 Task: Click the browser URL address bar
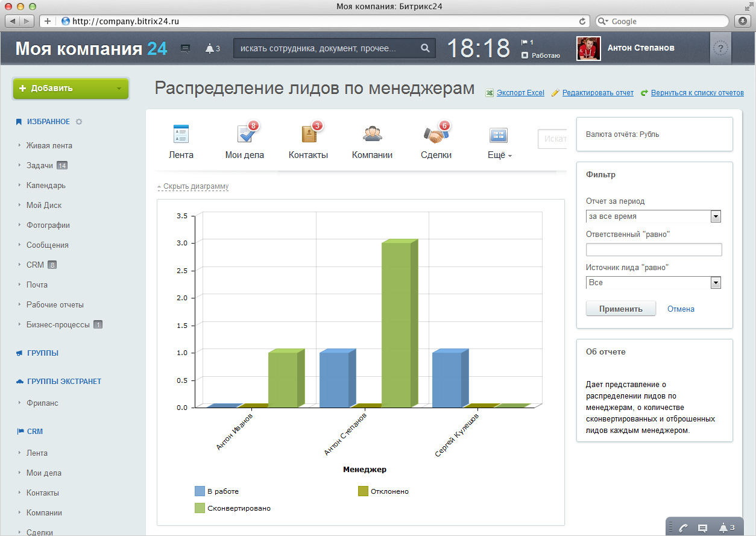click(x=313, y=21)
